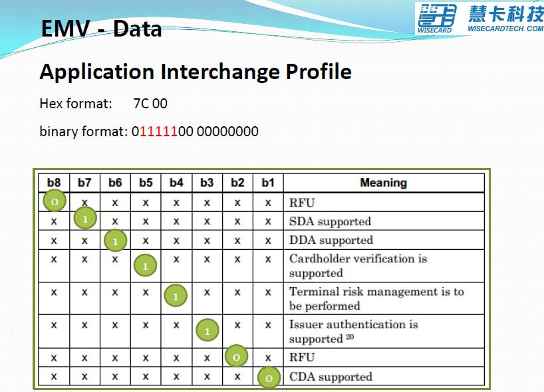Select the second binary byte '00000000'
The width and height of the screenshot is (544, 392).
coord(227,132)
